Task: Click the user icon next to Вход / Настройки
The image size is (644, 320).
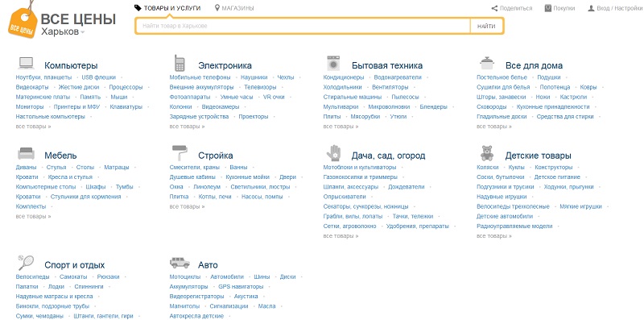Action: tap(591, 8)
